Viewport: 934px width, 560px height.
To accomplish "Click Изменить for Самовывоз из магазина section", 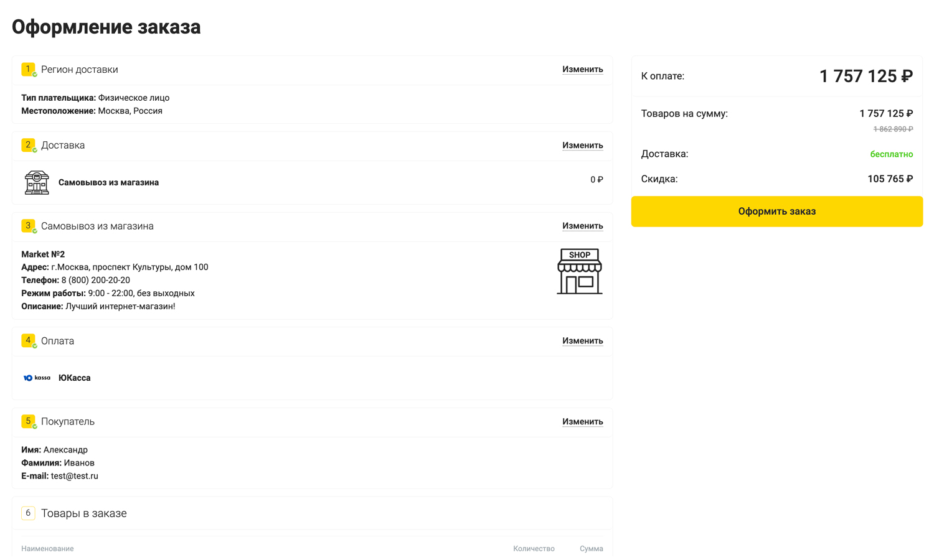I will (x=583, y=226).
